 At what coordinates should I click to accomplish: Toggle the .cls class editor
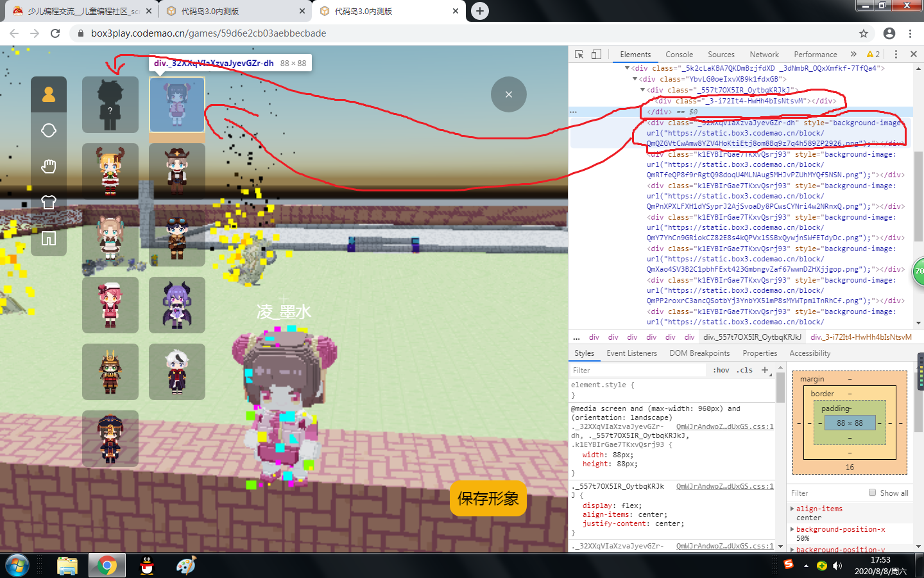point(745,370)
